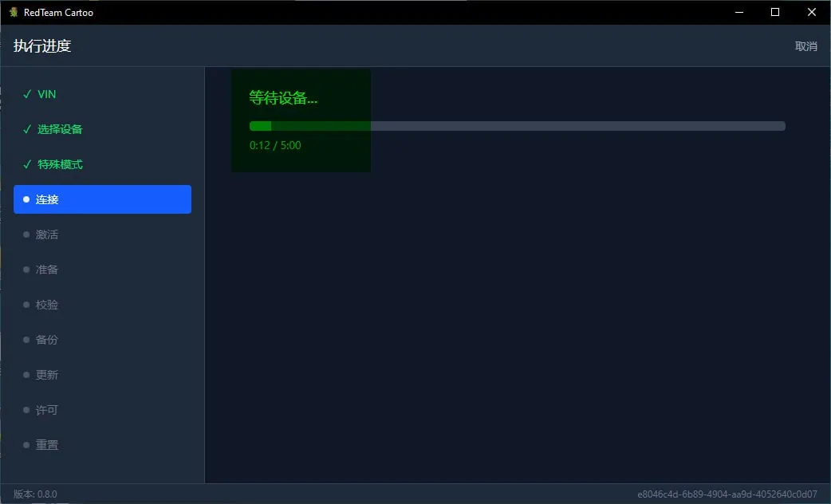This screenshot has width=831, height=504.
Task: Click the RedTeam Cartoo window title
Action: point(58,12)
